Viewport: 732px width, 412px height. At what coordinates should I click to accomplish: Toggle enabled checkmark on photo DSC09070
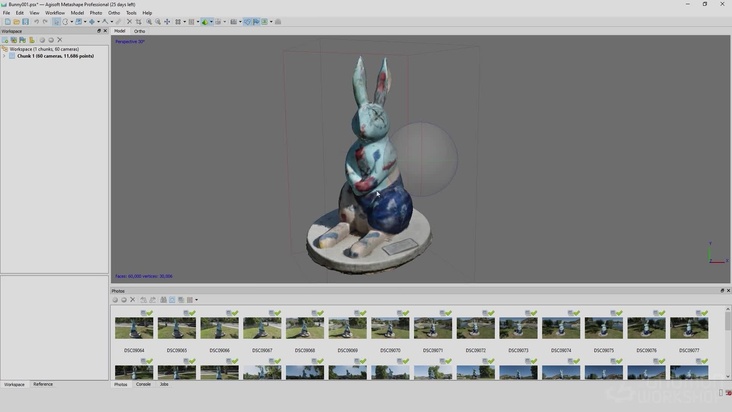click(x=407, y=314)
